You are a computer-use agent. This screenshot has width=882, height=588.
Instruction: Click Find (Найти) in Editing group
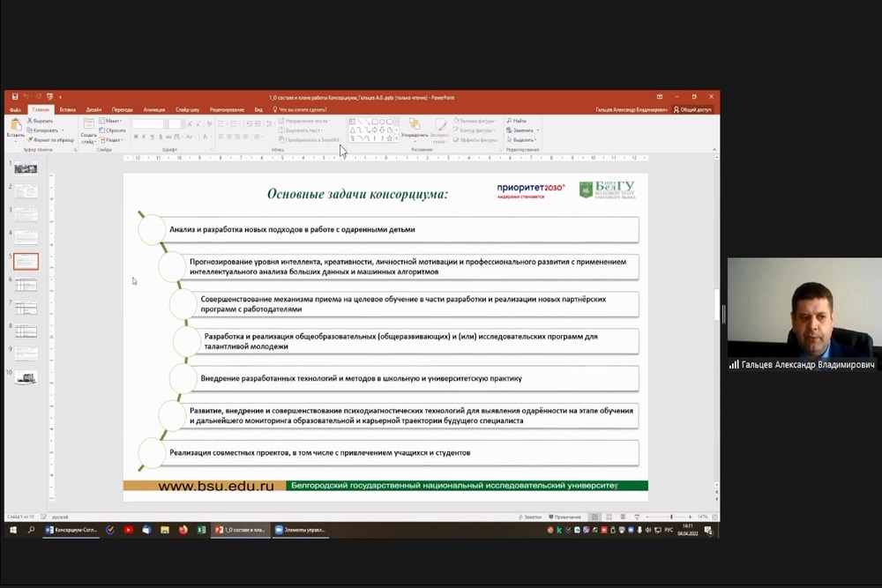(518, 121)
